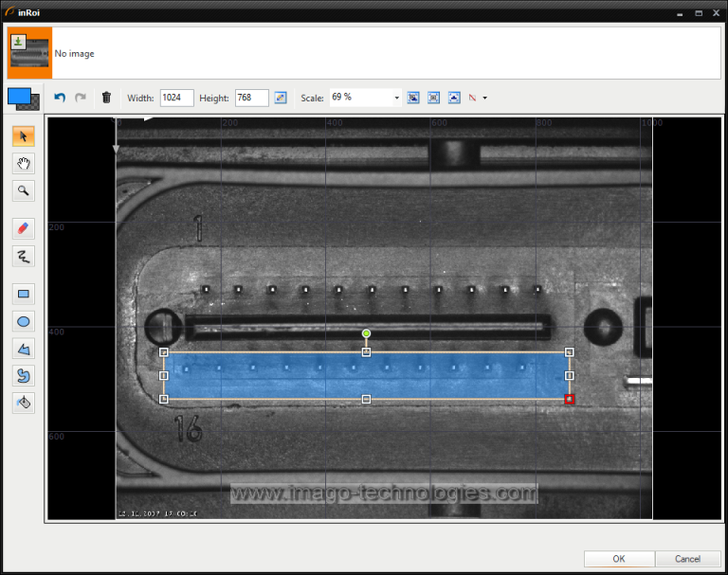This screenshot has height=575, width=728.
Task: Undo the last action
Action: pos(60,98)
